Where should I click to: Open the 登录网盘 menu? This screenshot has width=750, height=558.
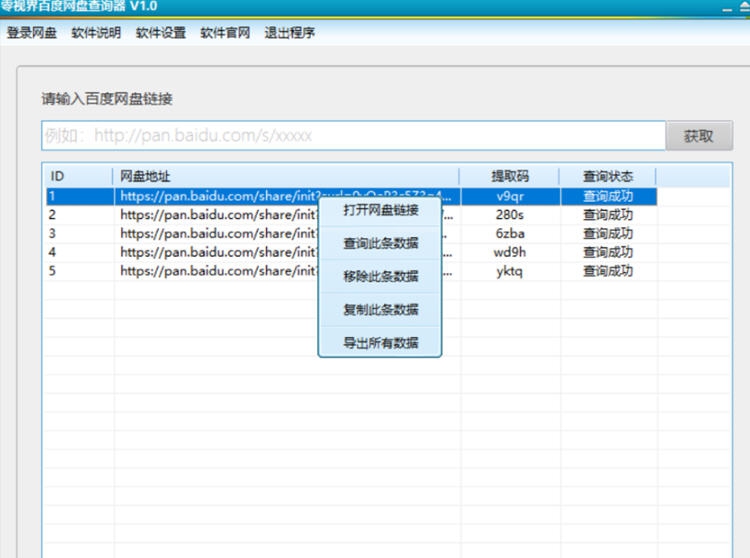pyautogui.click(x=32, y=33)
